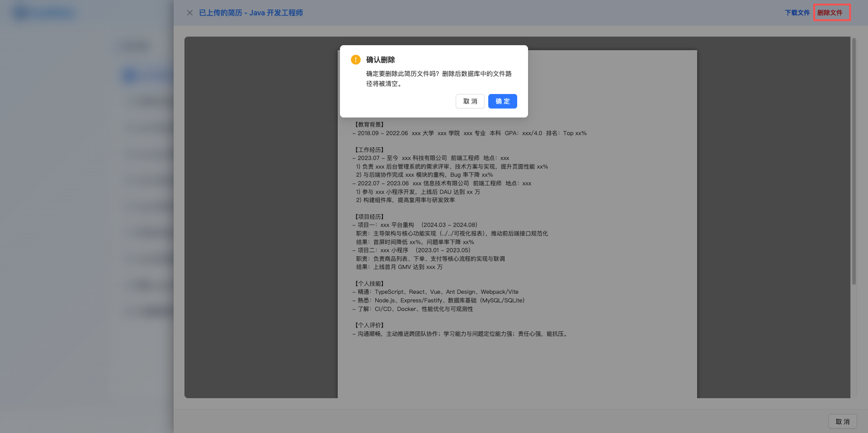Cancel deletion using dialog's 取消 button

coord(470,101)
